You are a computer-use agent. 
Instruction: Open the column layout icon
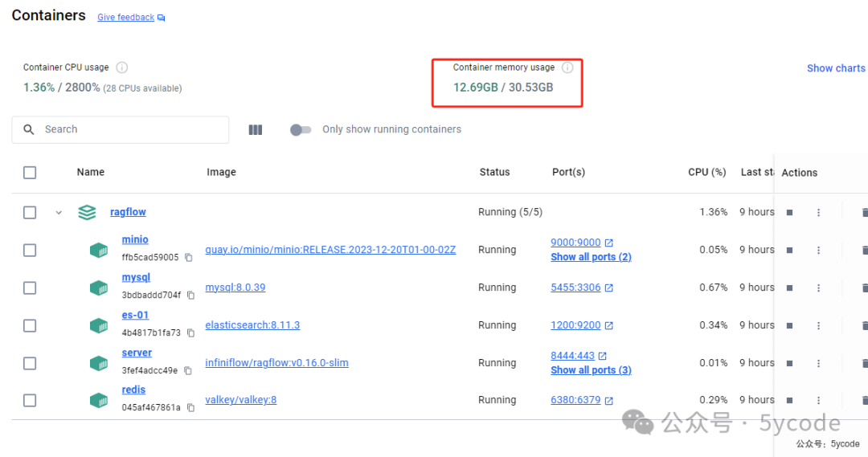[x=256, y=129]
